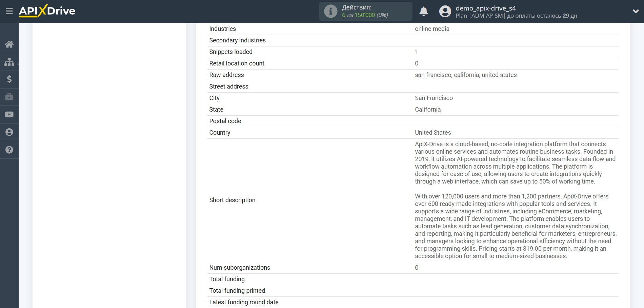
Task: Click the Short description row label
Action: [x=232, y=200]
